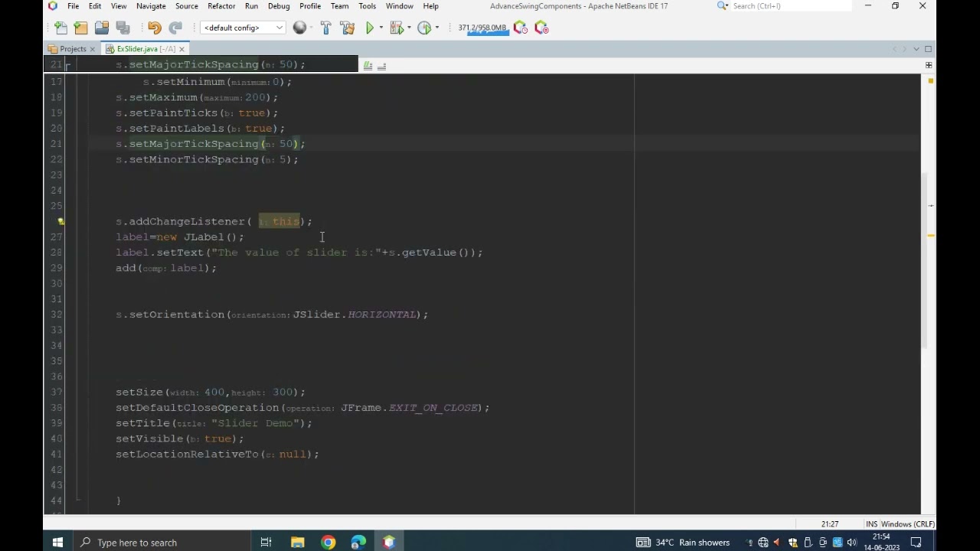Open Google Chrome from taskbar
980x551 pixels.
(328, 543)
